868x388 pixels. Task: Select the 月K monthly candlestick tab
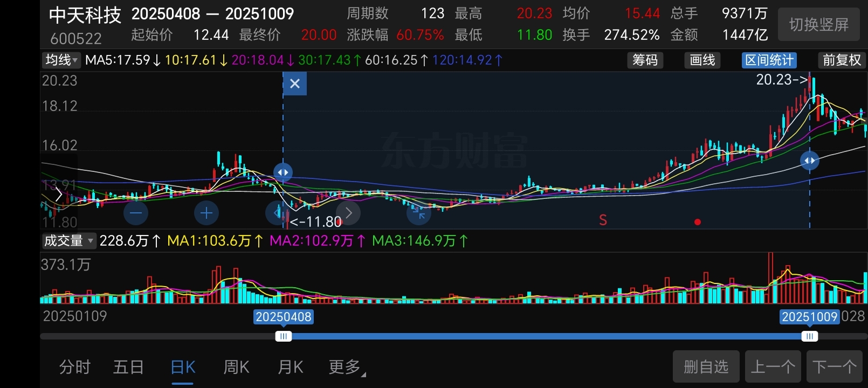pos(290,367)
